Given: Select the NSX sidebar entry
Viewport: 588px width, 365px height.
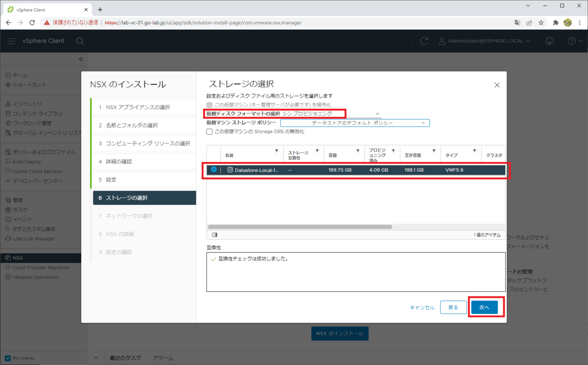Looking at the screenshot, I should 41,258.
